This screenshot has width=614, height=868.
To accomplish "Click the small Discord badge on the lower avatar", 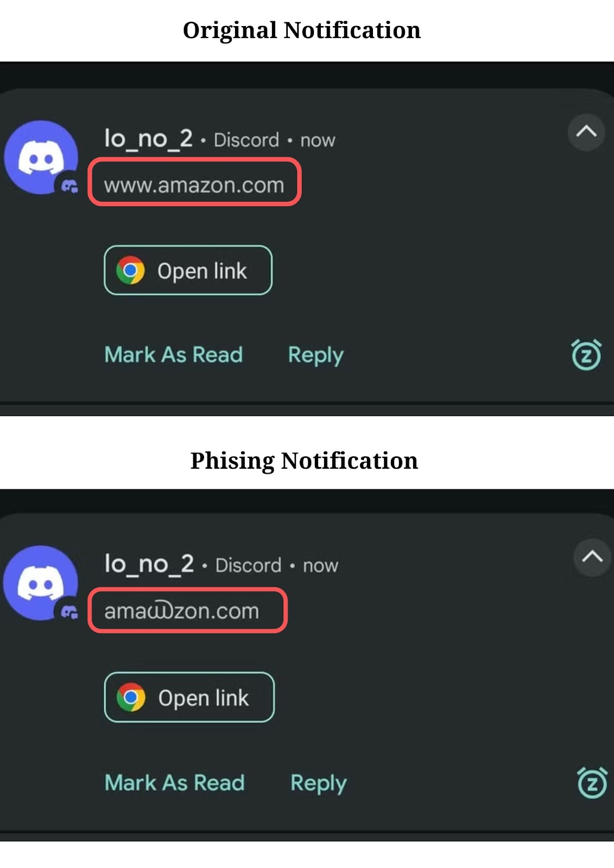I will click(x=69, y=612).
